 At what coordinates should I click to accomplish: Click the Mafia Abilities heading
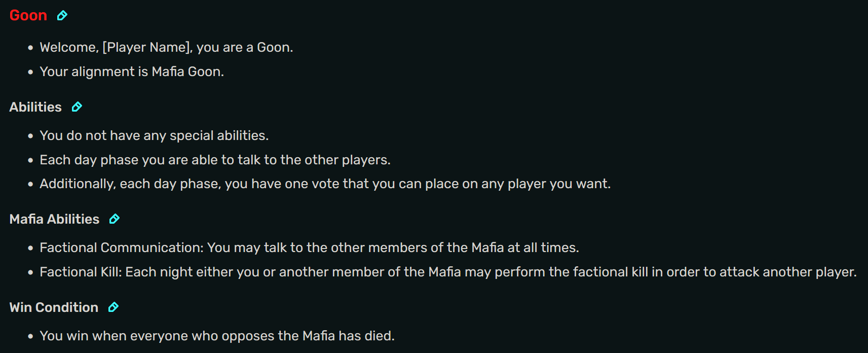coord(54,219)
